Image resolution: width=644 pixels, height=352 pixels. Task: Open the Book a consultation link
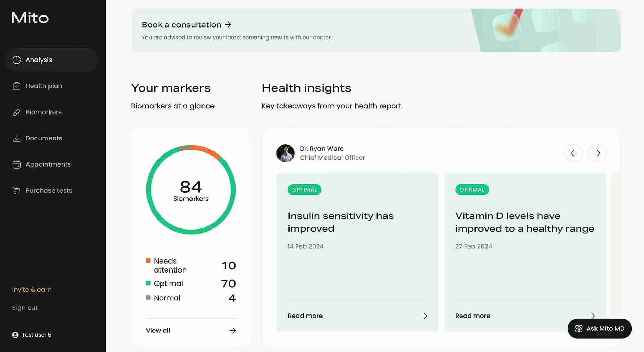tap(187, 25)
